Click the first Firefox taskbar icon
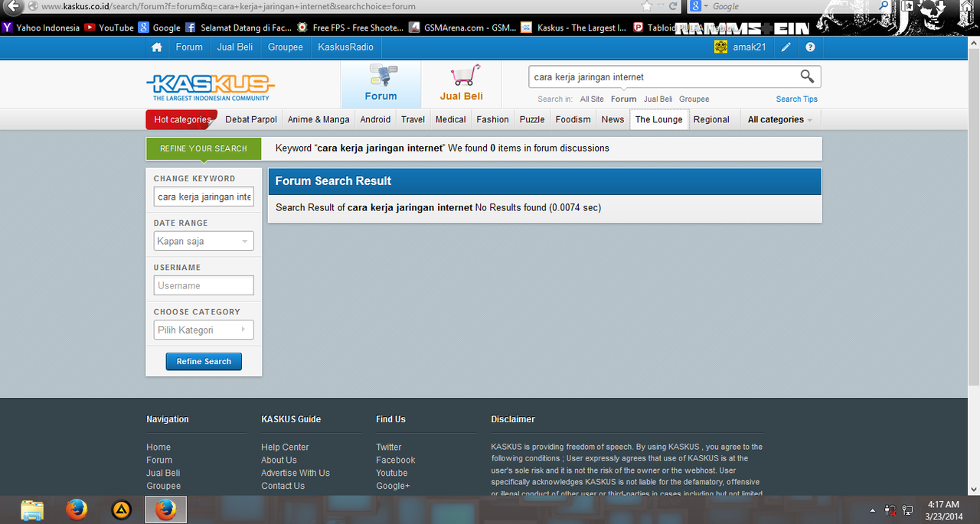980x524 pixels. tap(76, 509)
